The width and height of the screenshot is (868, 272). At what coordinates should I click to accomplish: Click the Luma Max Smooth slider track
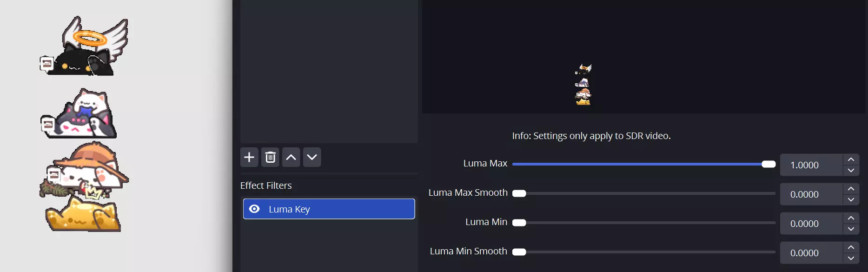646,193
